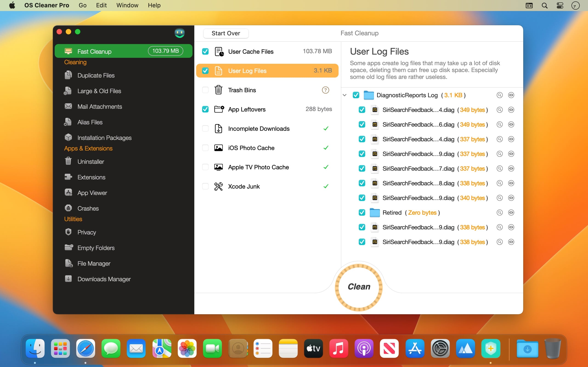Uncheck the User Cache Files checkbox
Screen dimensions: 588x367
click(x=205, y=51)
